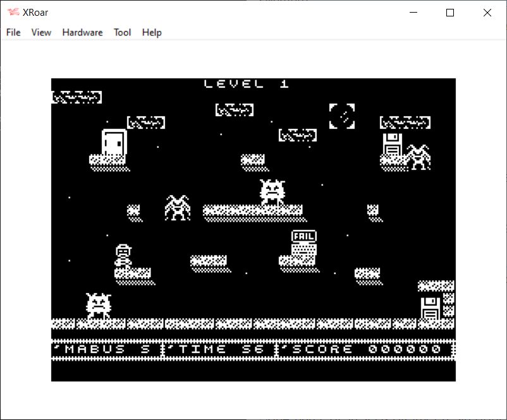Click the crosshair target symbol near top
Image resolution: width=507 pixels, height=420 pixels.
click(x=342, y=116)
